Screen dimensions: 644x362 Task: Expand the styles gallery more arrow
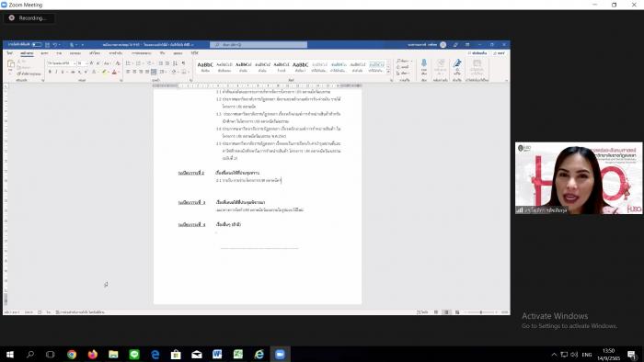click(388, 73)
